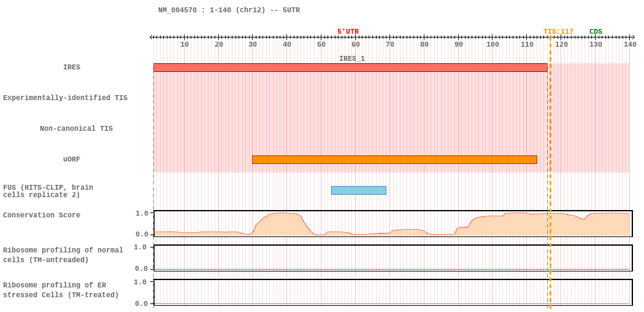Select the Non-canonical TIS track label
Screen dimensions: 644x312
click(x=77, y=128)
